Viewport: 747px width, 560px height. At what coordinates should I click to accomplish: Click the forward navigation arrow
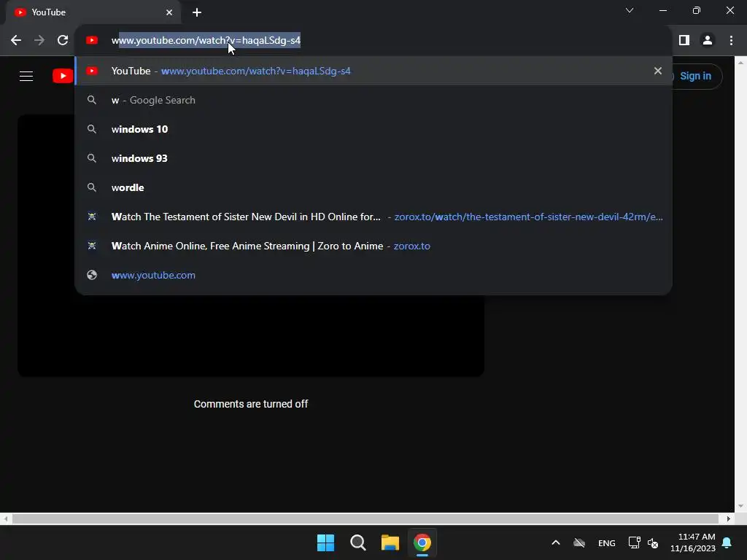click(x=39, y=41)
